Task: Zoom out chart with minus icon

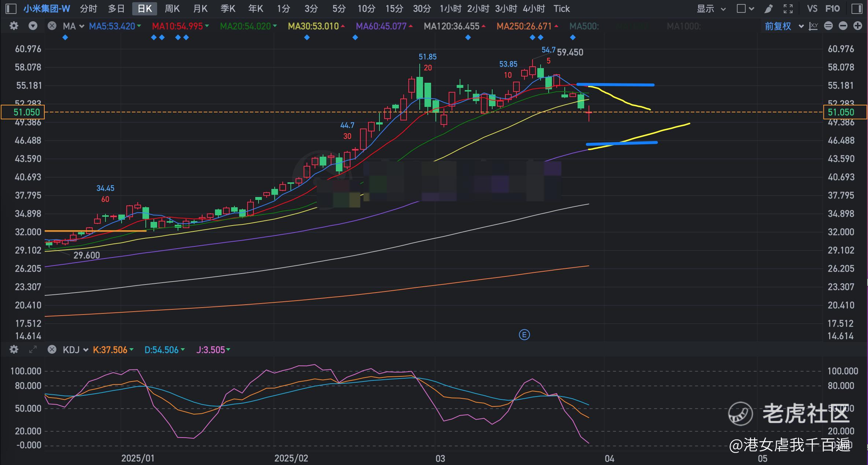Action: click(x=843, y=26)
